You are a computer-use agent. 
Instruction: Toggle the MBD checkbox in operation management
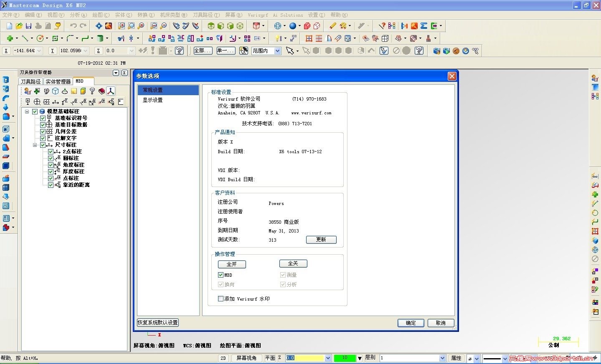point(221,275)
